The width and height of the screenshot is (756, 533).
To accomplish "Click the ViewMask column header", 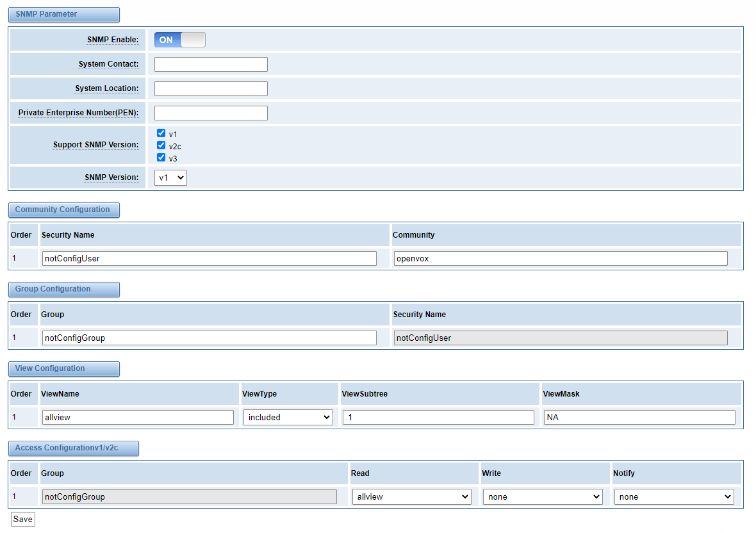I will click(561, 394).
